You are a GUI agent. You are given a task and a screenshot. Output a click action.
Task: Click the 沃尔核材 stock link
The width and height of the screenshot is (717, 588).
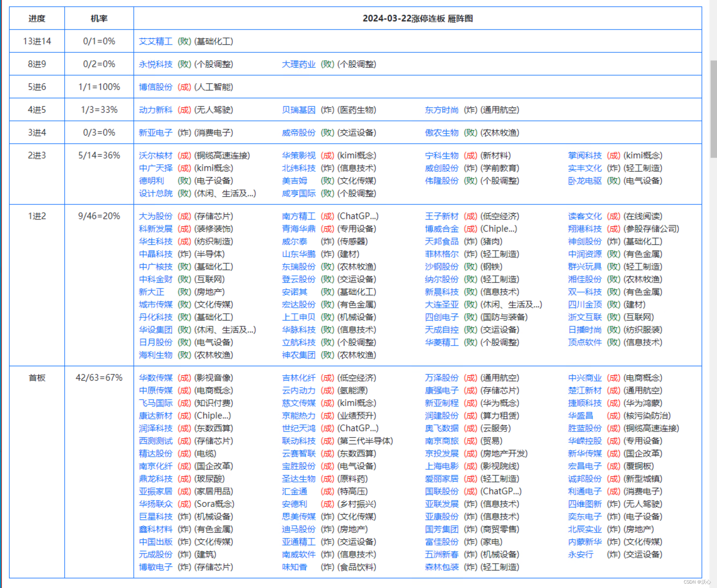pos(156,155)
